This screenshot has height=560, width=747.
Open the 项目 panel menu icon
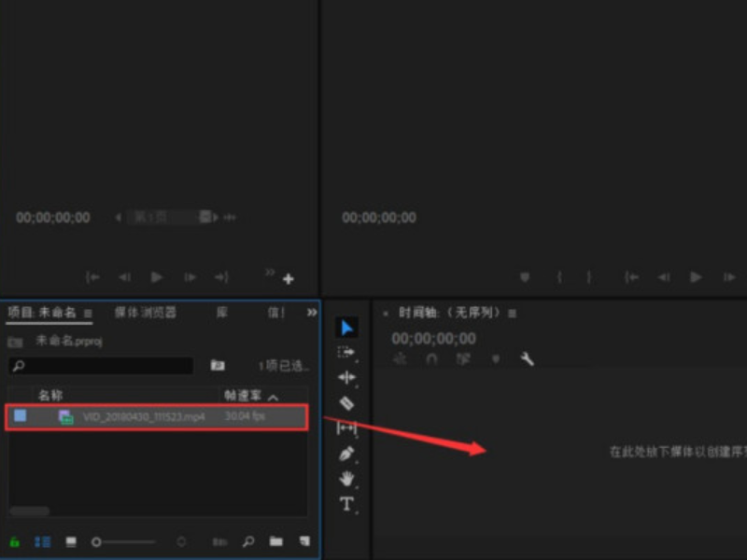(88, 314)
